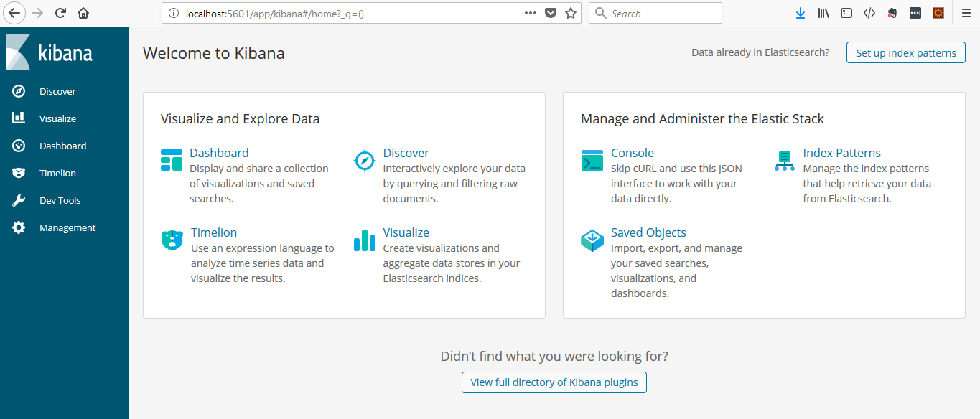Open the Saved Objects link
Viewport: 980px width, 419px height.
coord(648,232)
